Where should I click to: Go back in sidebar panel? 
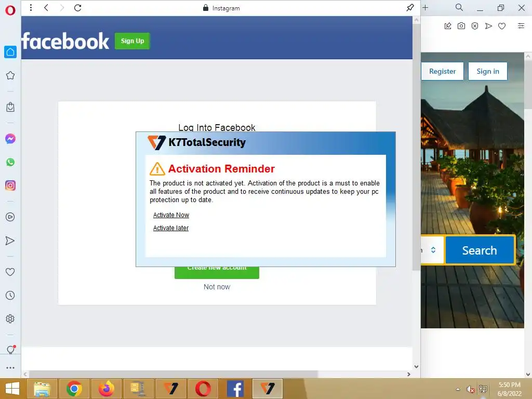[x=46, y=7]
